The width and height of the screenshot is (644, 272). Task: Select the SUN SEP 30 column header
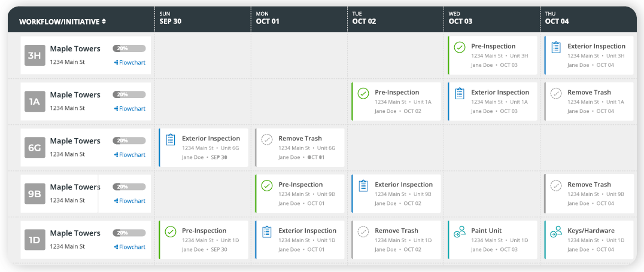[x=171, y=18]
